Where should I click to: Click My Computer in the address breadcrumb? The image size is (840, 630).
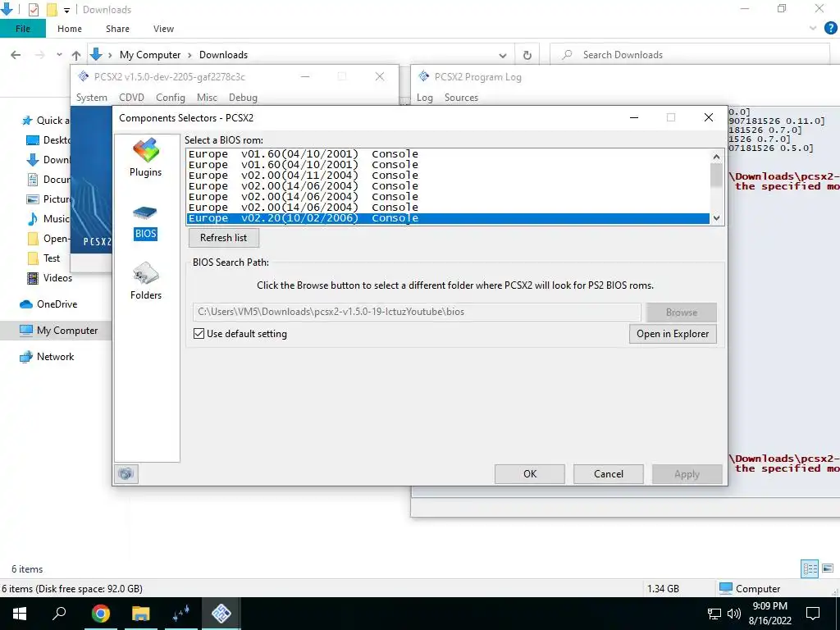click(150, 55)
